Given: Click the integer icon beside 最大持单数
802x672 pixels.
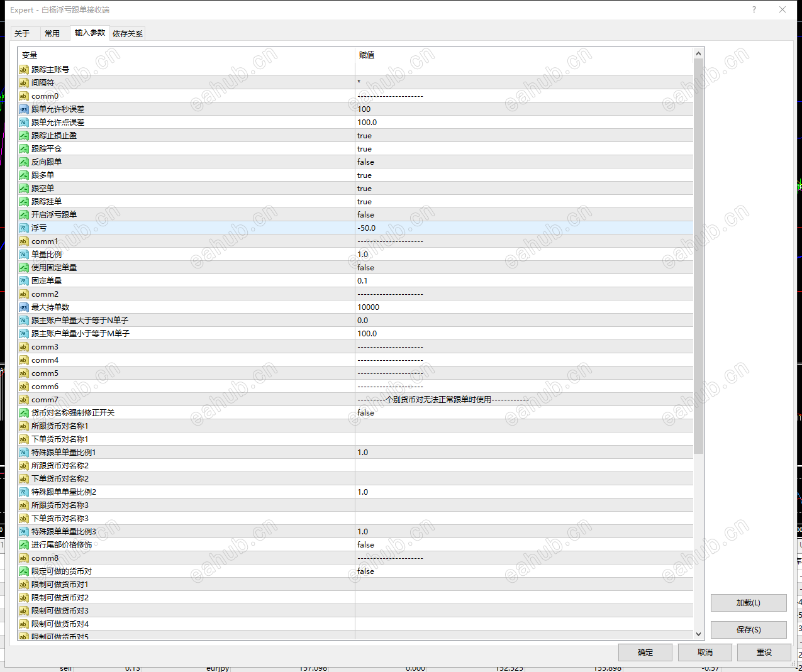Looking at the screenshot, I should [24, 307].
